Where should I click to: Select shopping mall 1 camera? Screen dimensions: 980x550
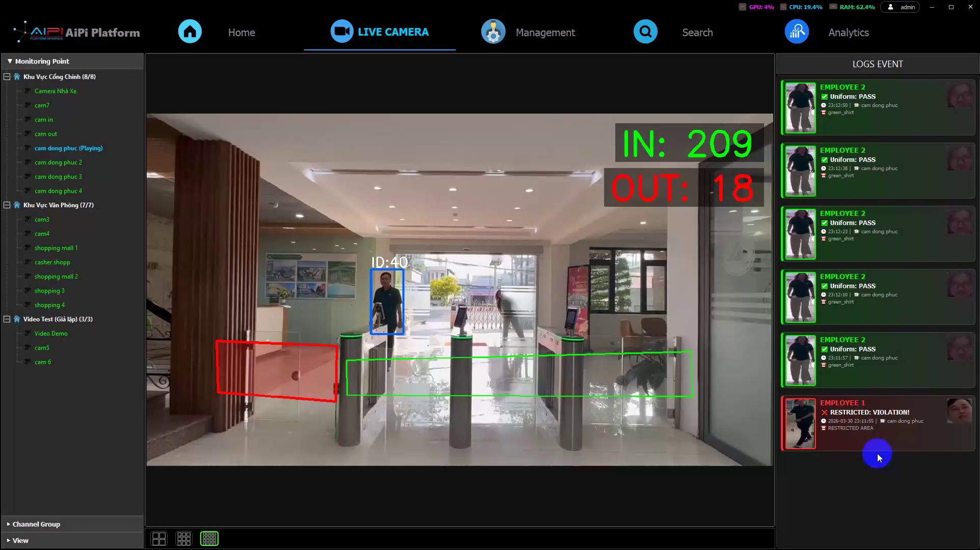click(x=56, y=248)
